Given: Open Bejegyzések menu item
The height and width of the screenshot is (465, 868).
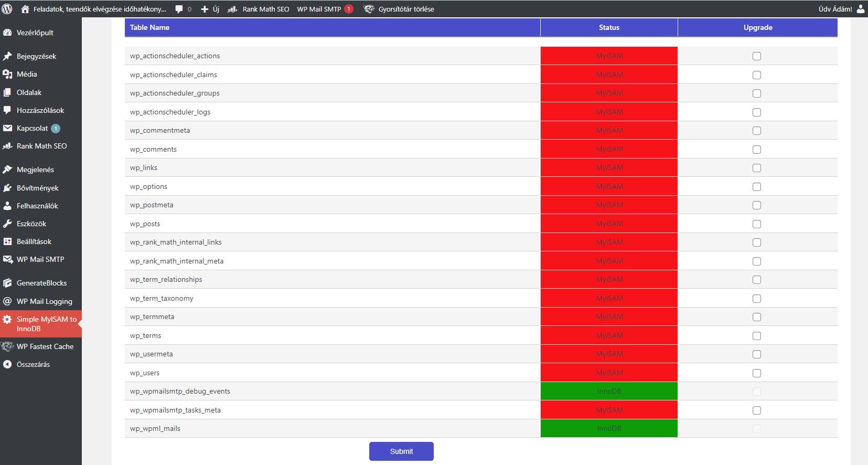Looking at the screenshot, I should [x=36, y=56].
